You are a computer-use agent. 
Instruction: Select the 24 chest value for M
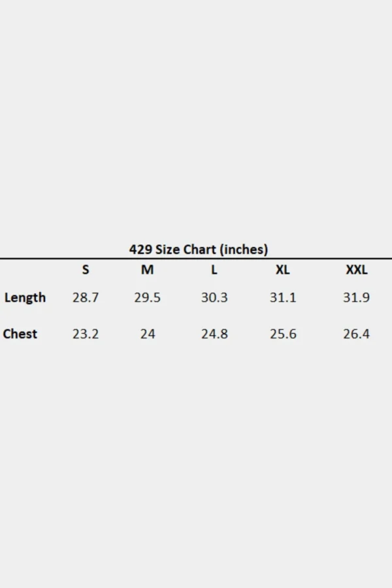[148, 334]
